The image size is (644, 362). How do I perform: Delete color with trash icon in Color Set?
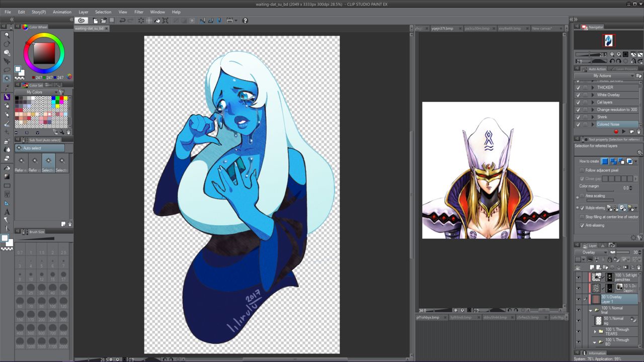click(x=69, y=133)
